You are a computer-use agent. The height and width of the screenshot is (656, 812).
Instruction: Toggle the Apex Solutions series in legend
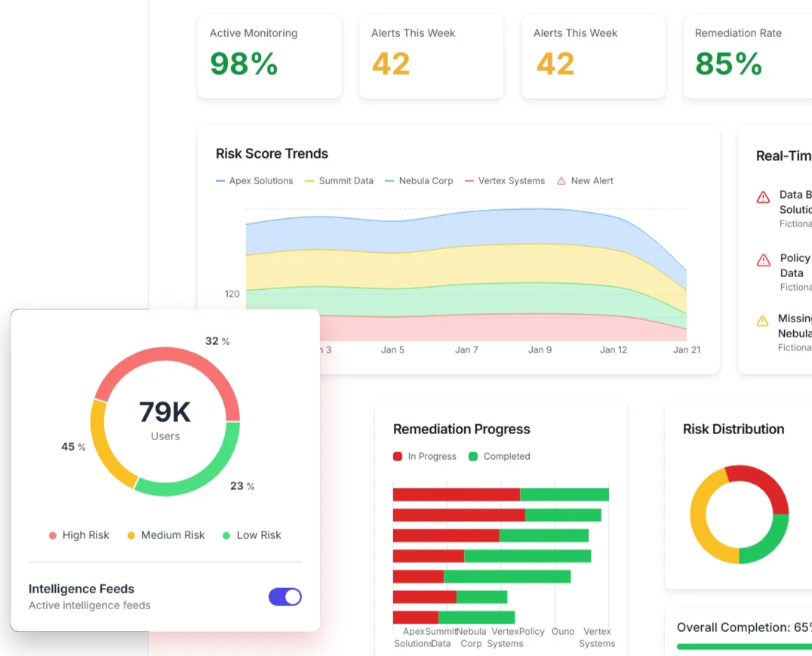[254, 181]
